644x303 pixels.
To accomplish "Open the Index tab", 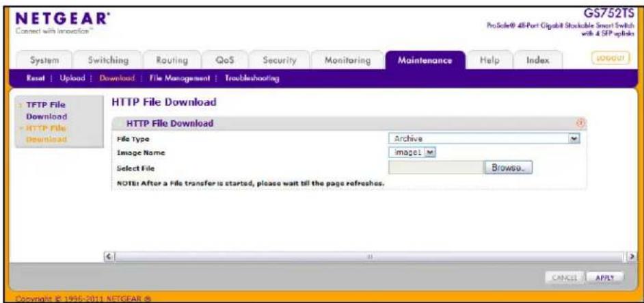I will pos(537,60).
